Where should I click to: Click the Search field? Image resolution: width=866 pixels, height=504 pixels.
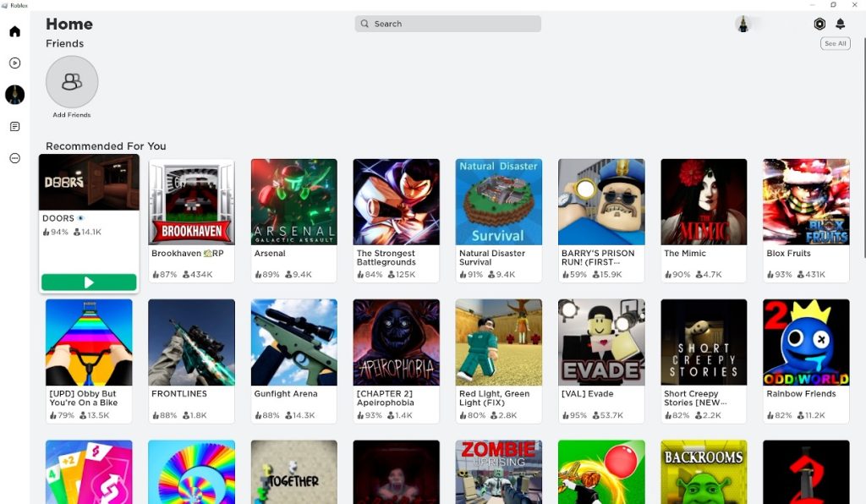coord(447,24)
